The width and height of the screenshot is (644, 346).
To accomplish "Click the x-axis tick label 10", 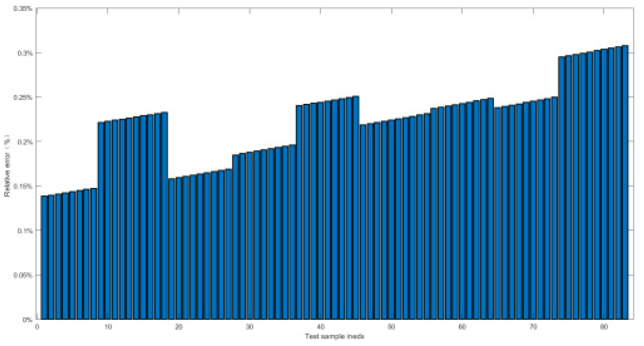I will (108, 327).
